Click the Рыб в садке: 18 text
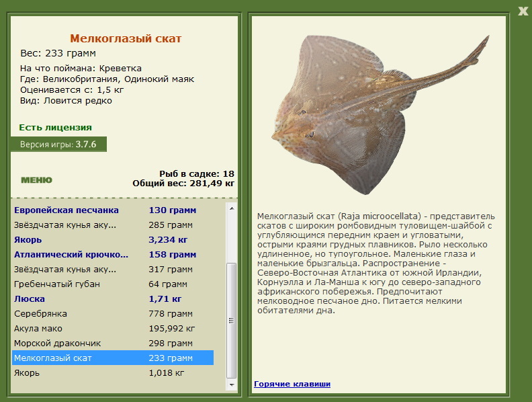Image resolution: width=532 pixels, height=402 pixels. click(197, 174)
